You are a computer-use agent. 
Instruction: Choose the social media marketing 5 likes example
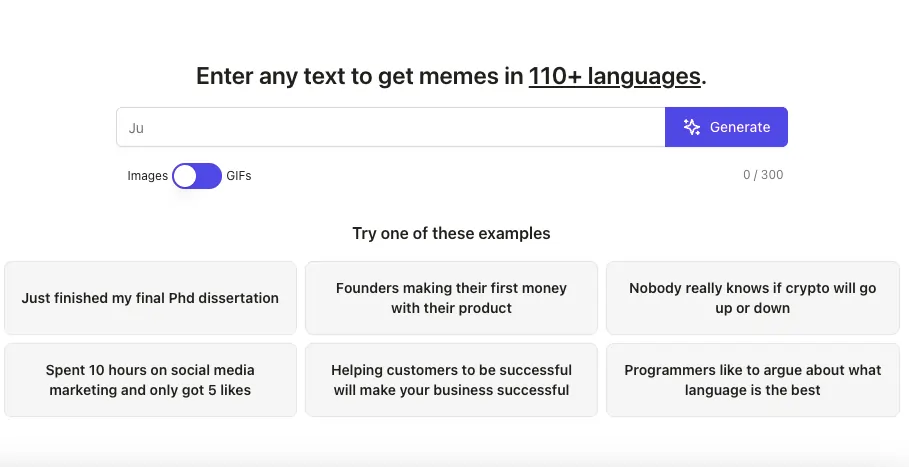(x=150, y=380)
